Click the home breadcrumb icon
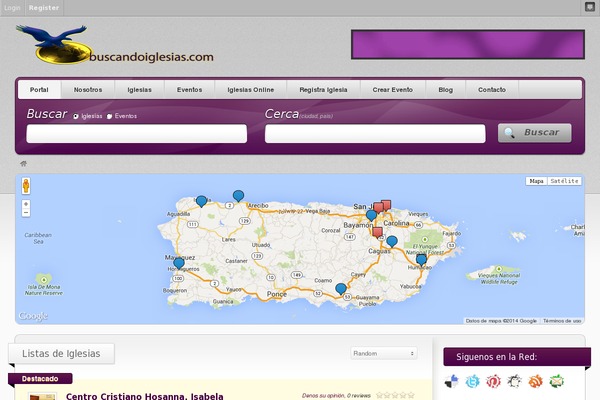The image size is (600, 400). (23, 163)
